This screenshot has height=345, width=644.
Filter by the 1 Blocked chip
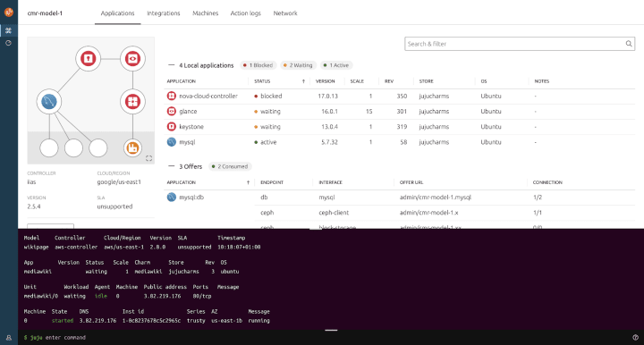pos(258,65)
